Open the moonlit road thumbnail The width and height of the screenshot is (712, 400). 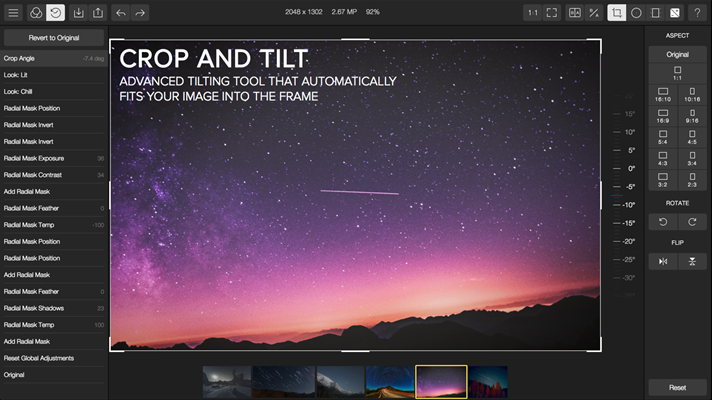(227, 382)
